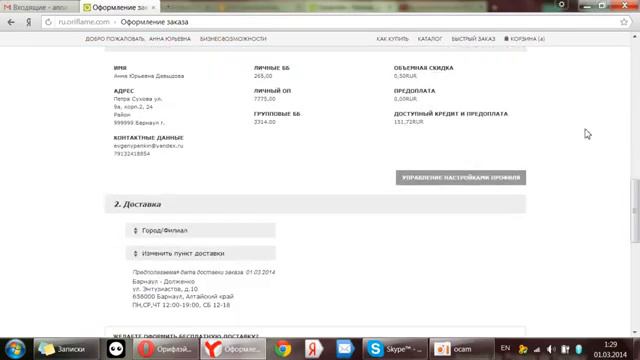Open the panda icon app in taskbar

(x=116, y=349)
